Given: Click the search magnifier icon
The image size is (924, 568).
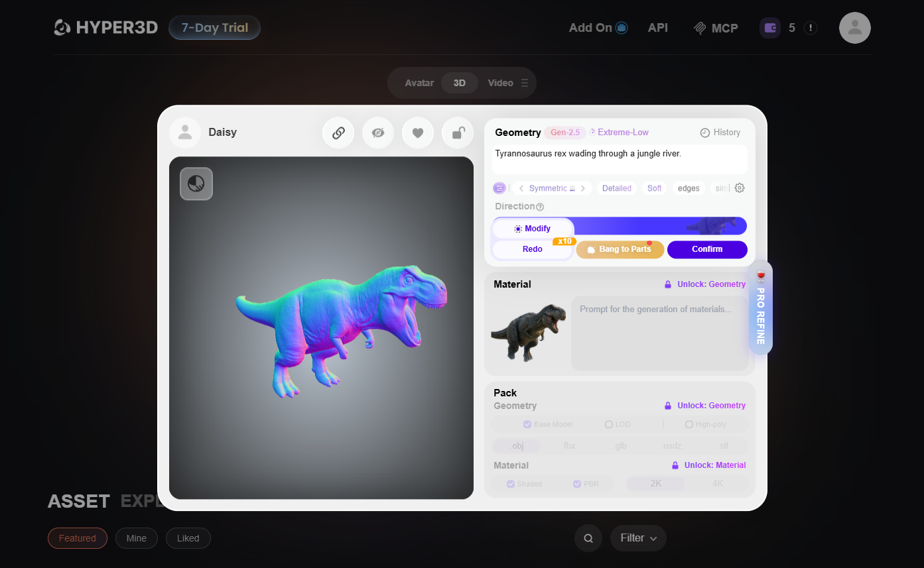Looking at the screenshot, I should coord(588,538).
